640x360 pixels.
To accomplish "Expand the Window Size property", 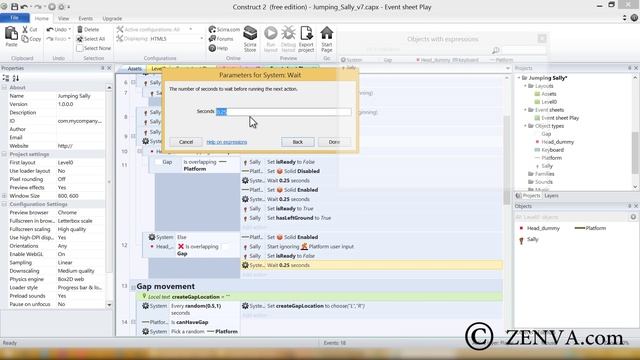I will point(4,196).
